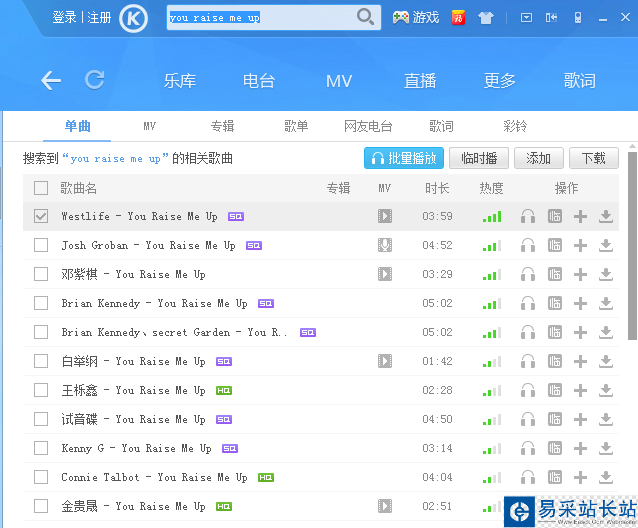
Task: Check the 白举纲 song checkbox
Action: (x=41, y=361)
